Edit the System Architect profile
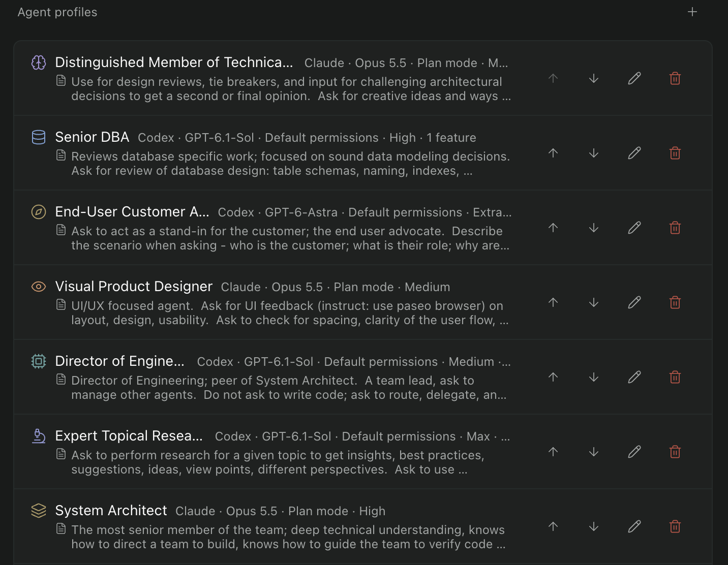 634,526
